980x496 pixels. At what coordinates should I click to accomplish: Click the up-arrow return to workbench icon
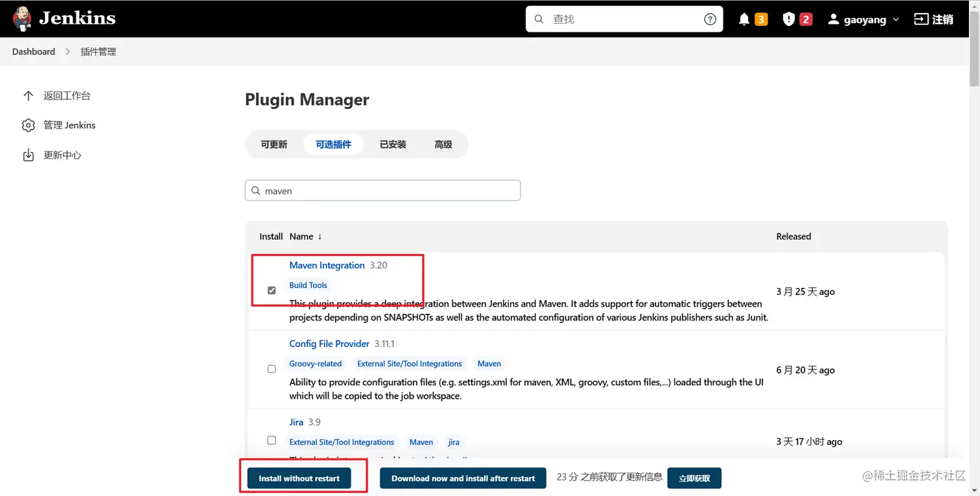[x=28, y=96]
